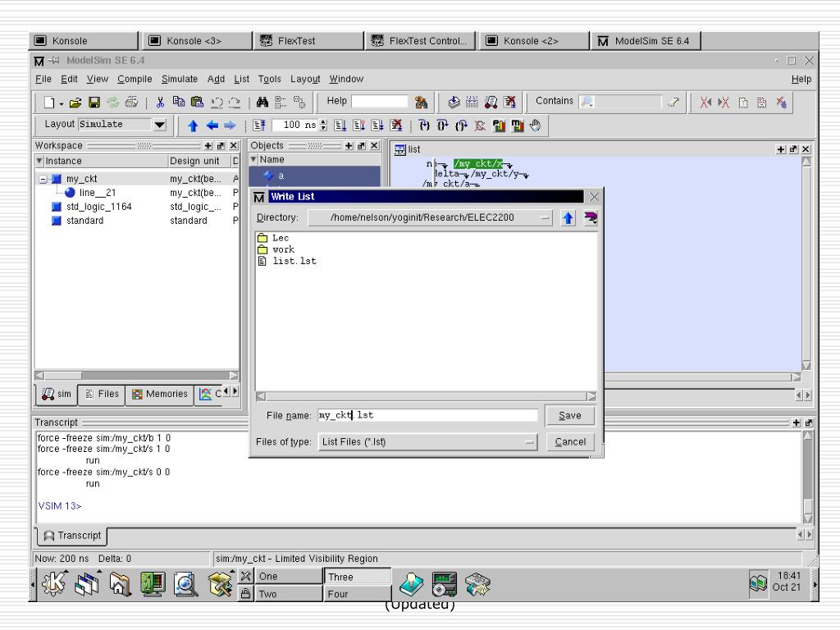Open Find with the binoculars icon
Image resolution: width=840 pixels, height=630 pixels.
[x=262, y=102]
